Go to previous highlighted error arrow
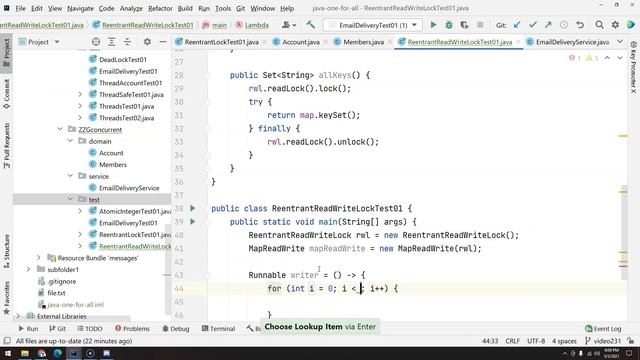 click(607, 58)
